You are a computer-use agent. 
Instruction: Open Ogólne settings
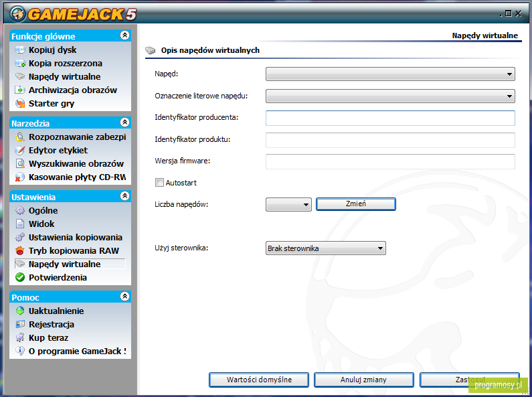click(x=43, y=211)
